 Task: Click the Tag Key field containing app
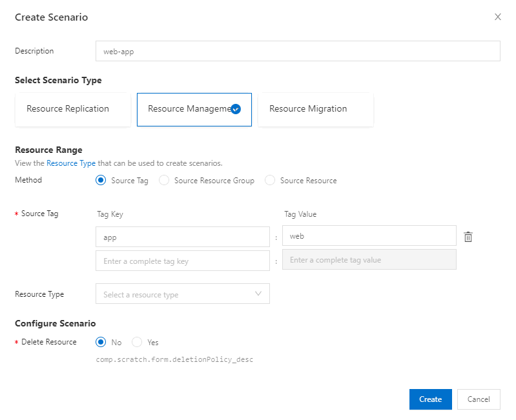pos(183,237)
